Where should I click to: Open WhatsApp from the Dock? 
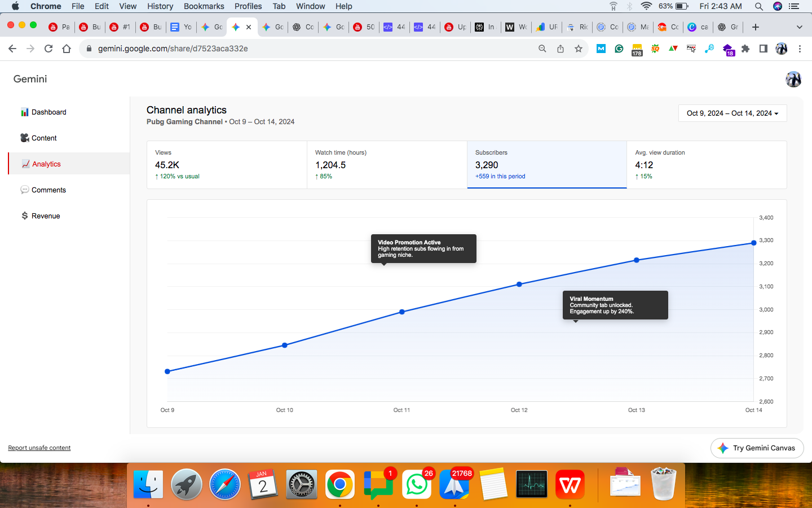(x=417, y=484)
